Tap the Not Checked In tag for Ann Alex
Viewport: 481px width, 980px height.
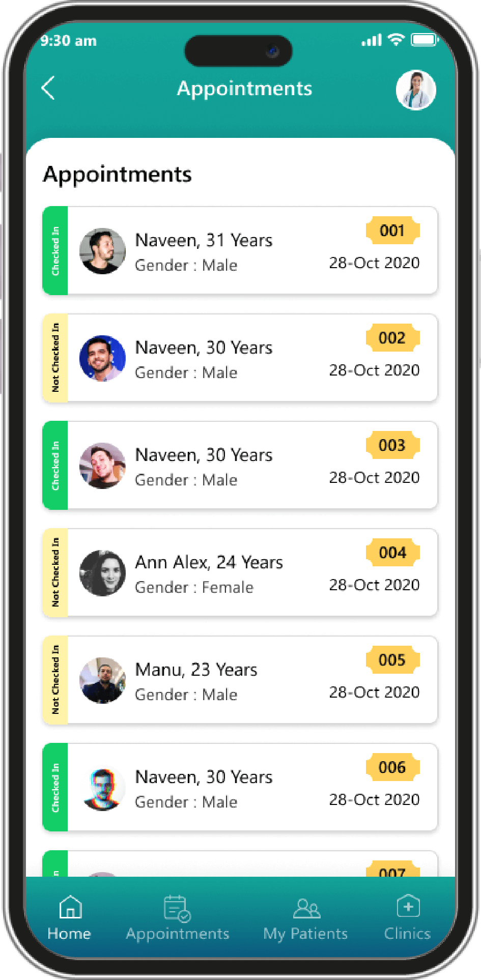[55, 573]
